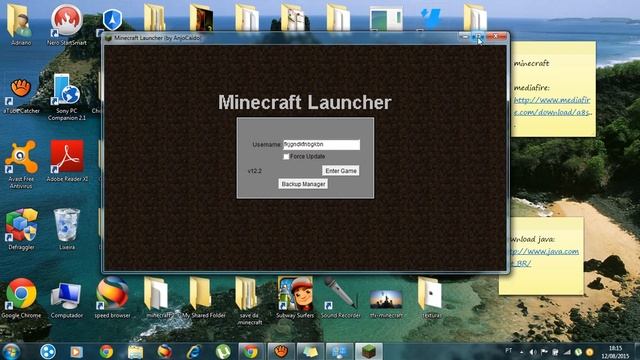Open the Computador desktop icon
This screenshot has height=360, width=640.
[67, 299]
